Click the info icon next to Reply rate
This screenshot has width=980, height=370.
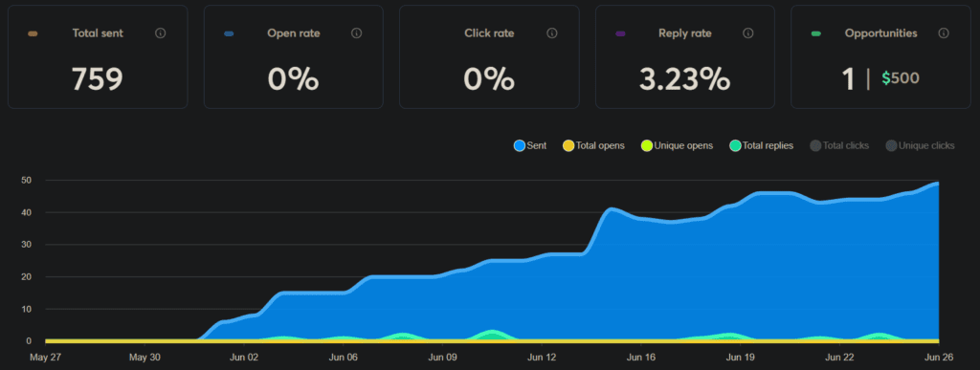tap(748, 33)
